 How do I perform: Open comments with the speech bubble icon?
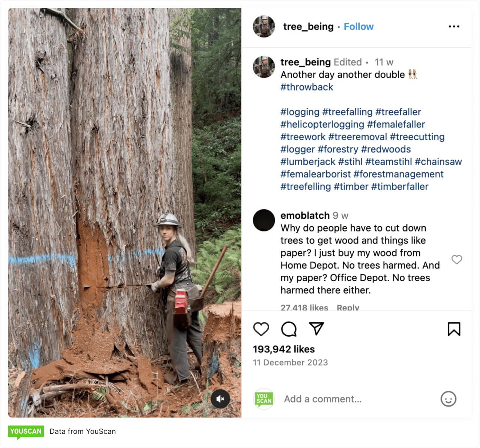(x=289, y=329)
